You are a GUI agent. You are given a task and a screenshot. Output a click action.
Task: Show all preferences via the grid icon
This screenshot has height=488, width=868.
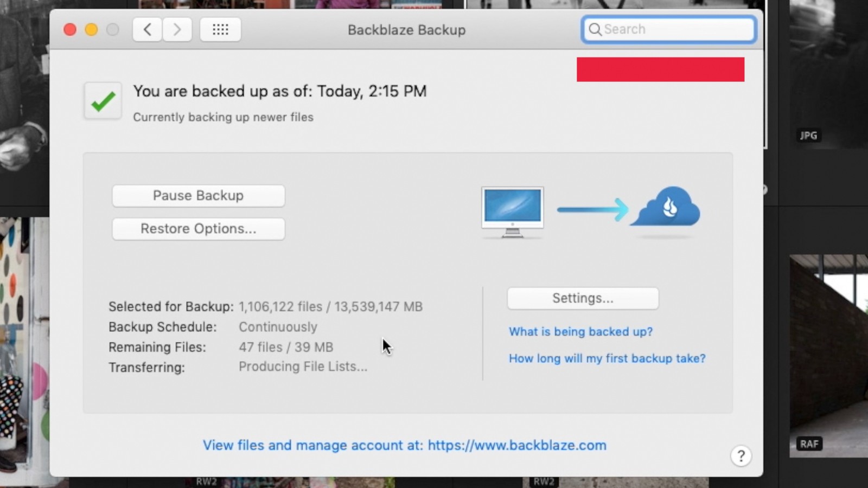pos(220,30)
